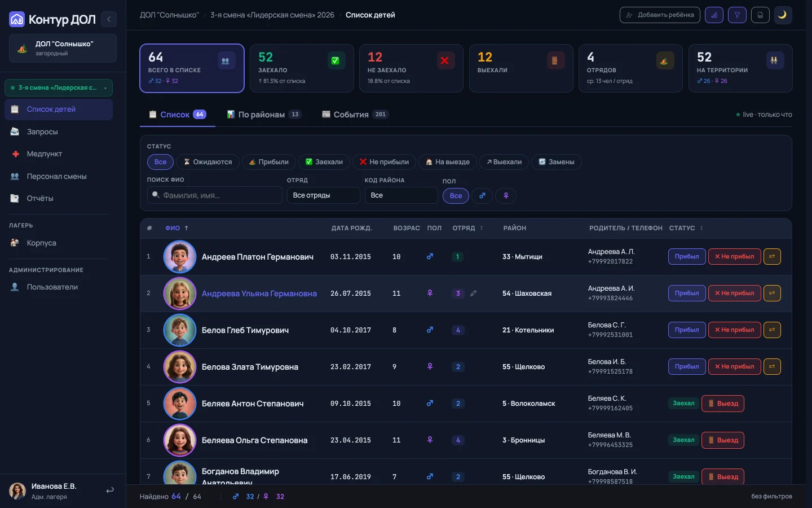Open the Все отряды squad dropdown
812x508 pixels.
click(x=324, y=195)
